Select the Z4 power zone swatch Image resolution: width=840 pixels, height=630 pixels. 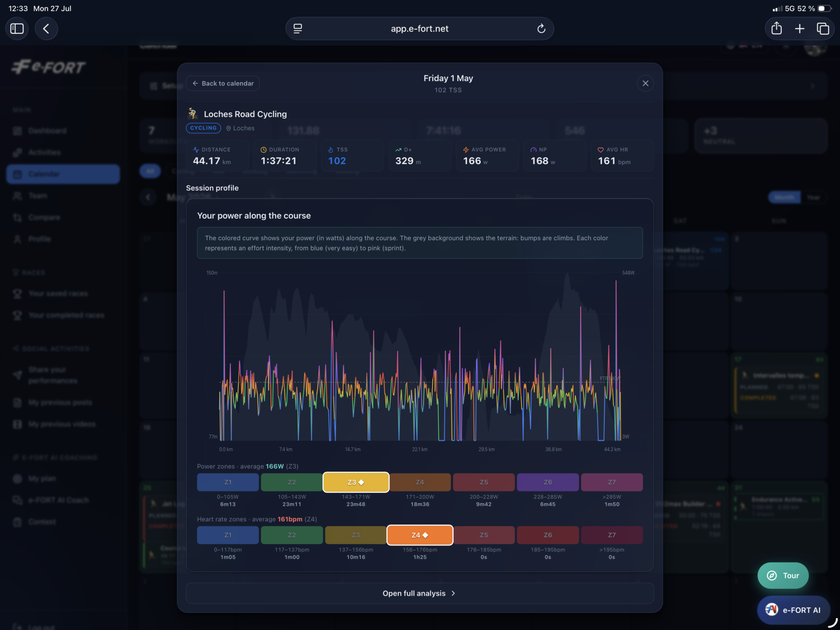[x=420, y=482]
